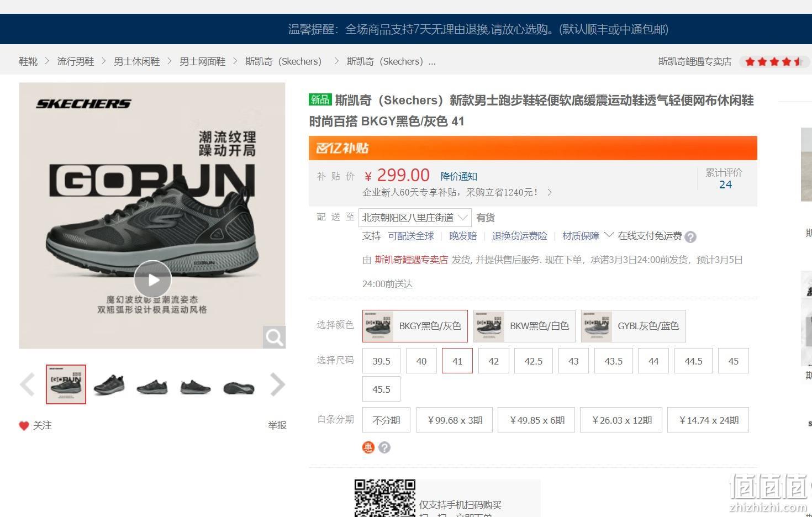Play the product video
Image resolution: width=812 pixels, height=517 pixels.
point(152,279)
